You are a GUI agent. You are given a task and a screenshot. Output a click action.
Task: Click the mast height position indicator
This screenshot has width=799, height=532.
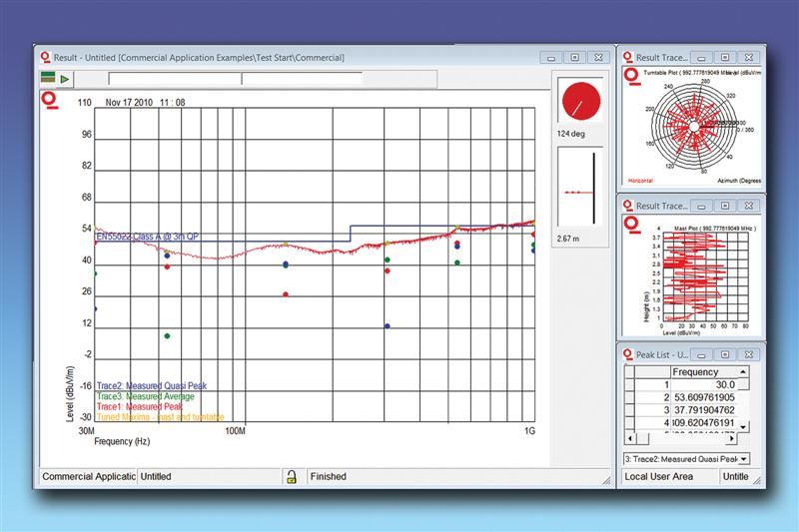(580, 189)
